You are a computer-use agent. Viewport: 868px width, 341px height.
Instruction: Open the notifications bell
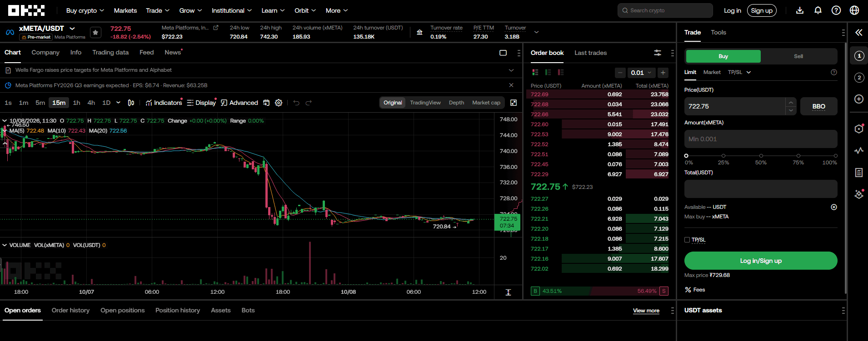click(818, 10)
